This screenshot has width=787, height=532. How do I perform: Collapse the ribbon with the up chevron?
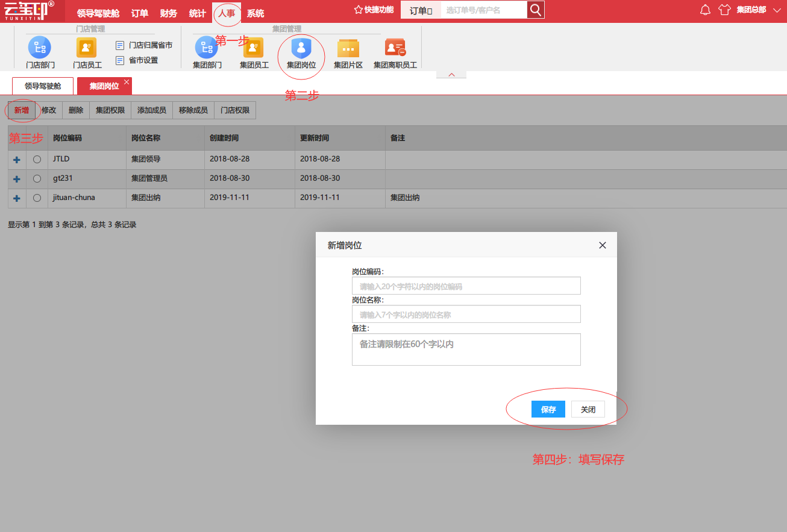[451, 75]
